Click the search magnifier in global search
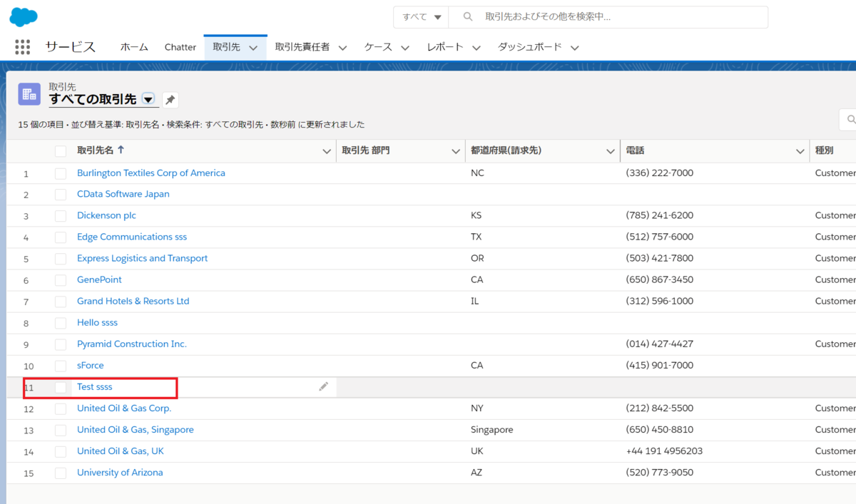The height and width of the screenshot is (504, 856). tap(468, 16)
